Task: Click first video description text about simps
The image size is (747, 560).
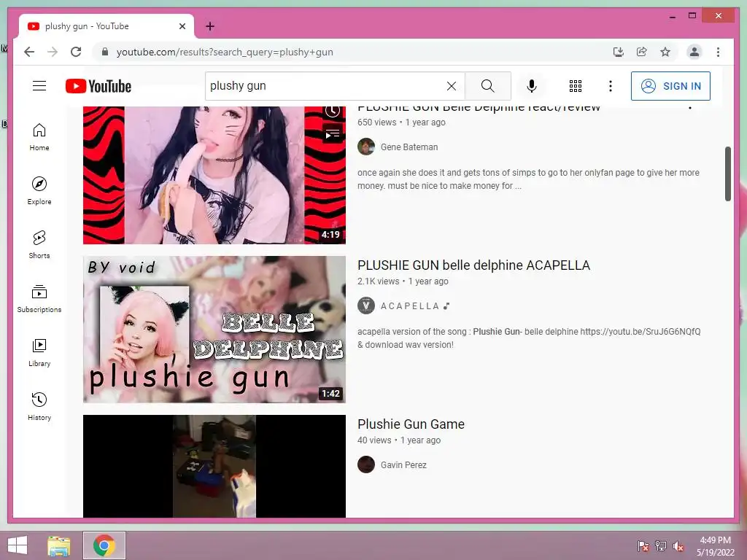Action: [528, 179]
